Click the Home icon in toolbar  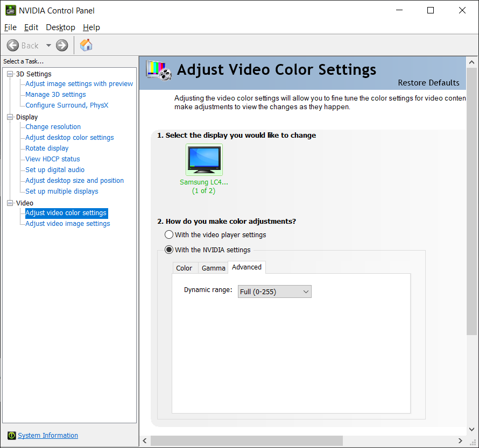86,45
